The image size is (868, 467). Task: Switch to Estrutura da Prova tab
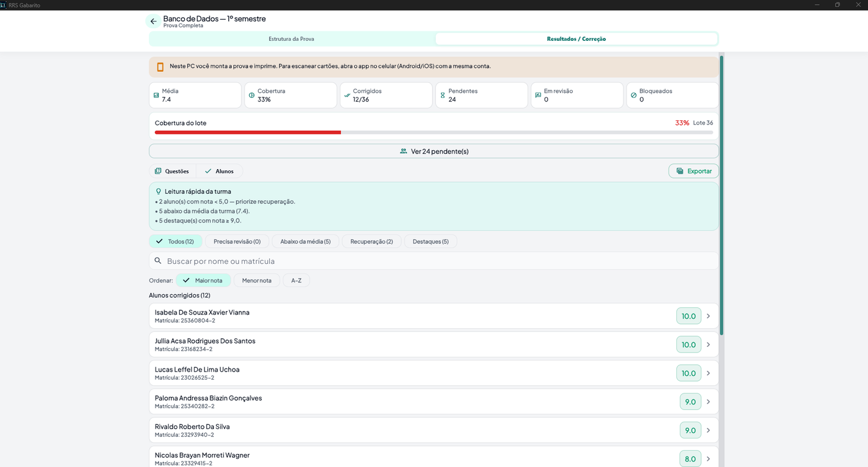291,39
